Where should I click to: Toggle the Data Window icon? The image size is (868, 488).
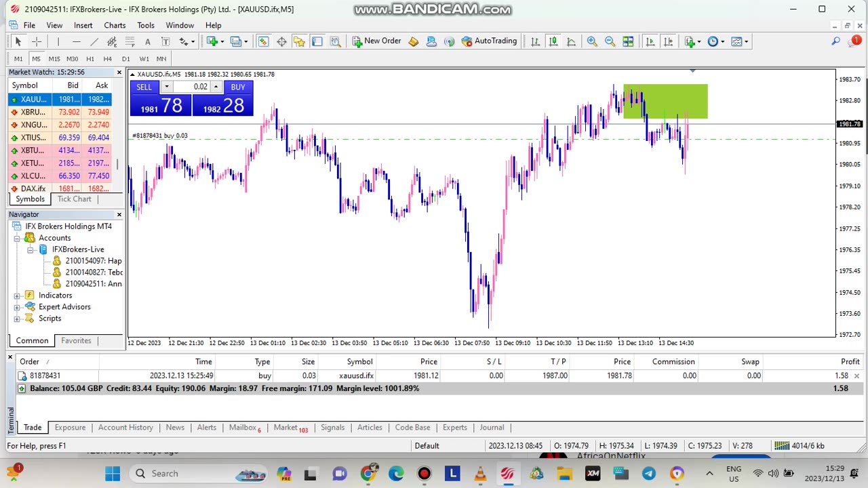[281, 41]
